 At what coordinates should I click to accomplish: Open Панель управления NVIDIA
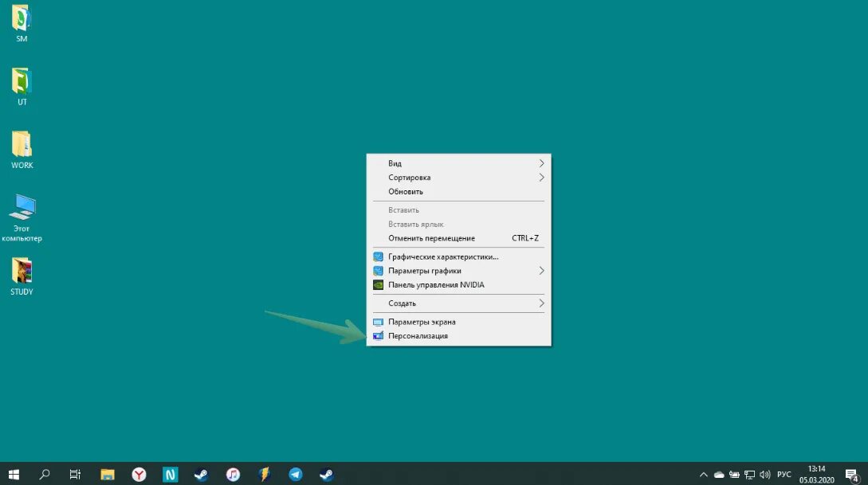(x=458, y=285)
